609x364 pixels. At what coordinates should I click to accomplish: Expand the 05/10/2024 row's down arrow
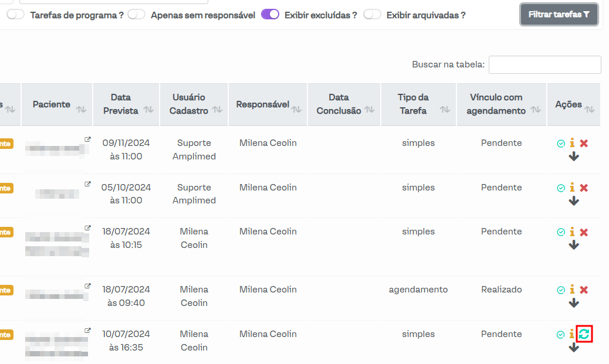point(574,201)
